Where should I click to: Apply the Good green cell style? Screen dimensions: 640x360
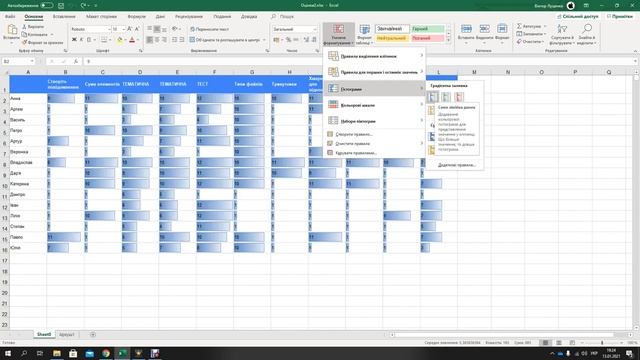tap(427, 29)
